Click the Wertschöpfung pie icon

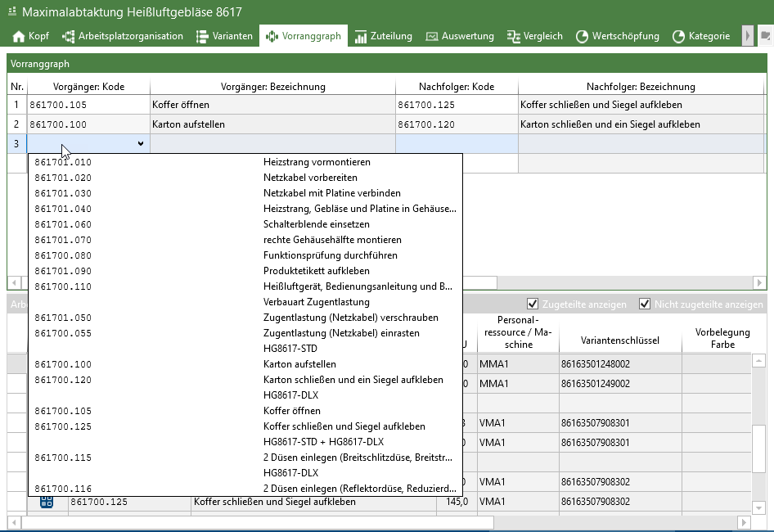pyautogui.click(x=582, y=37)
